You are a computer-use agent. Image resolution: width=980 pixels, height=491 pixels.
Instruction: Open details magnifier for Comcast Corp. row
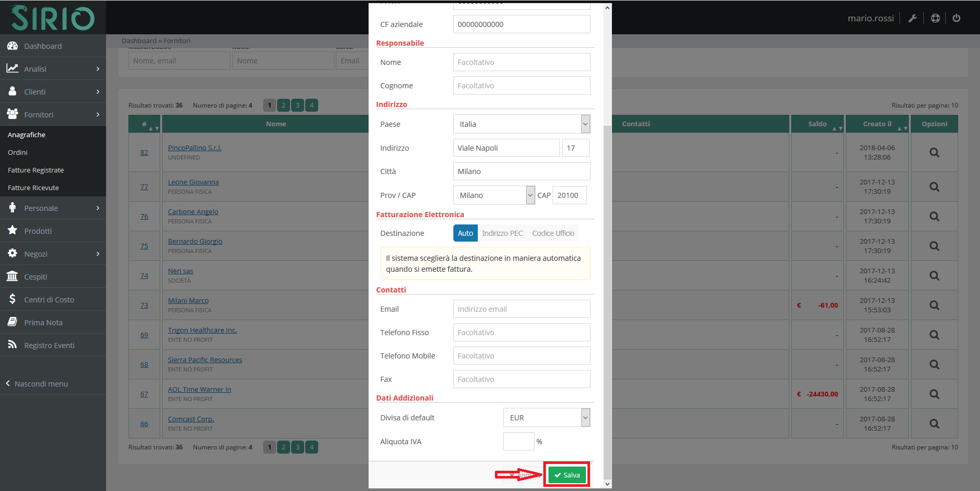(x=934, y=424)
